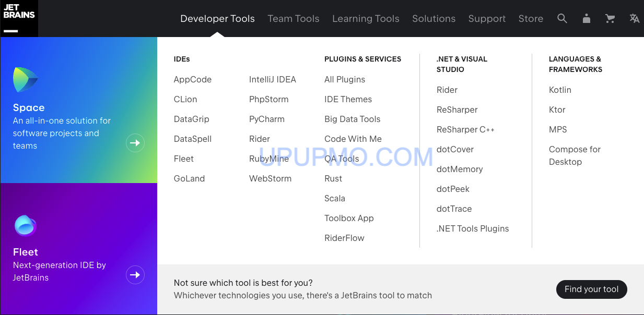Open the Store menu item

click(531, 19)
